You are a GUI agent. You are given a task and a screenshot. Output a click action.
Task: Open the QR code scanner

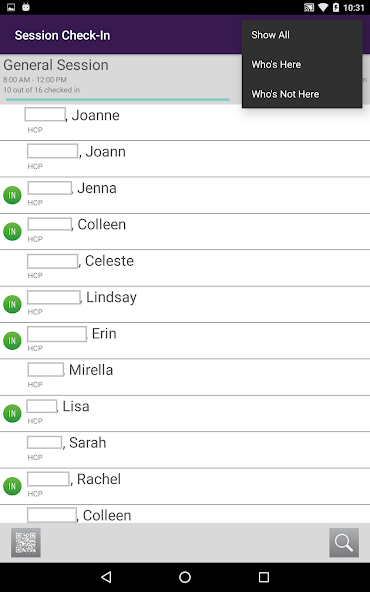[26, 543]
